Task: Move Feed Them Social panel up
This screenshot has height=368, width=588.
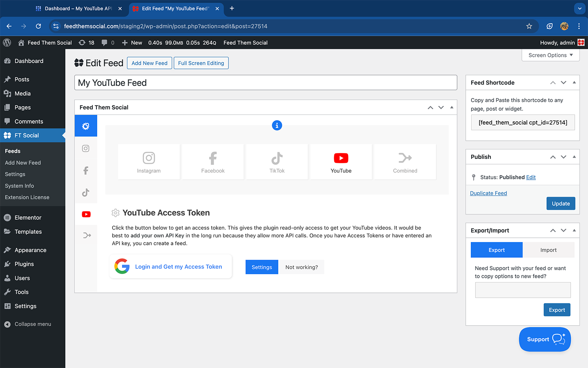Action: click(x=430, y=107)
